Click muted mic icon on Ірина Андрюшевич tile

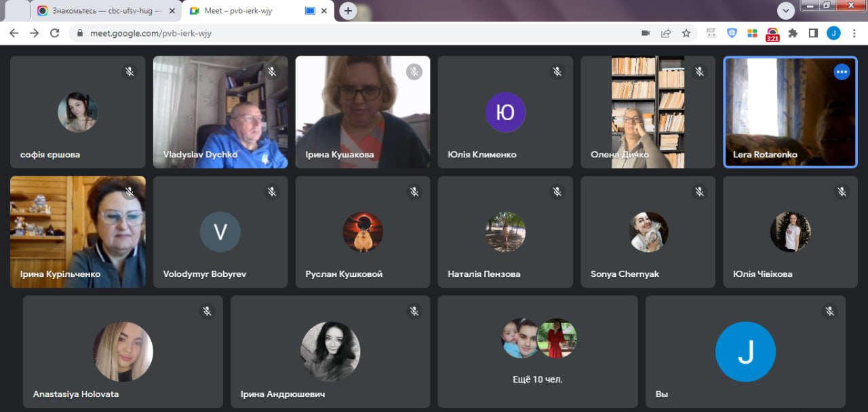(414, 311)
